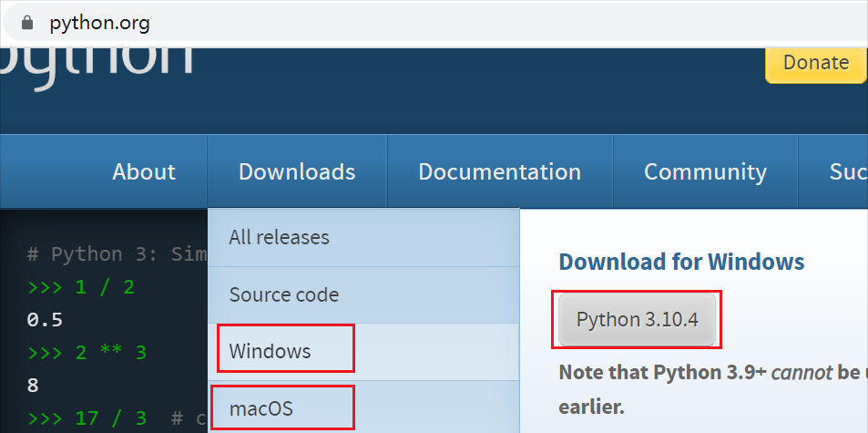Open the Community menu

pyautogui.click(x=705, y=171)
